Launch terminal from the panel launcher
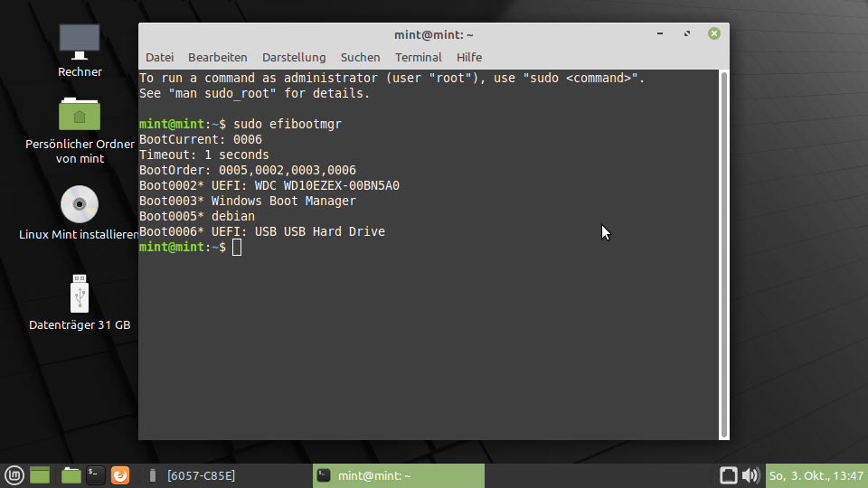 (x=96, y=475)
